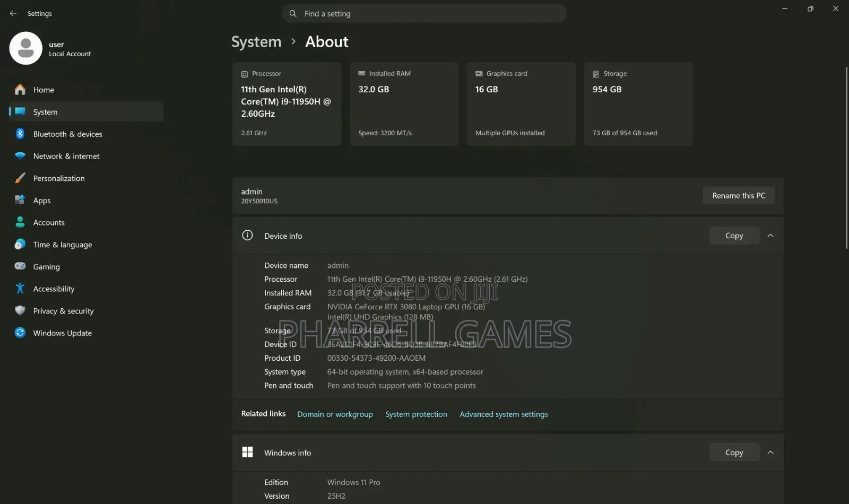This screenshot has height=504, width=849.
Task: Click the Windows 11 Pro edition text
Action: 353,482
